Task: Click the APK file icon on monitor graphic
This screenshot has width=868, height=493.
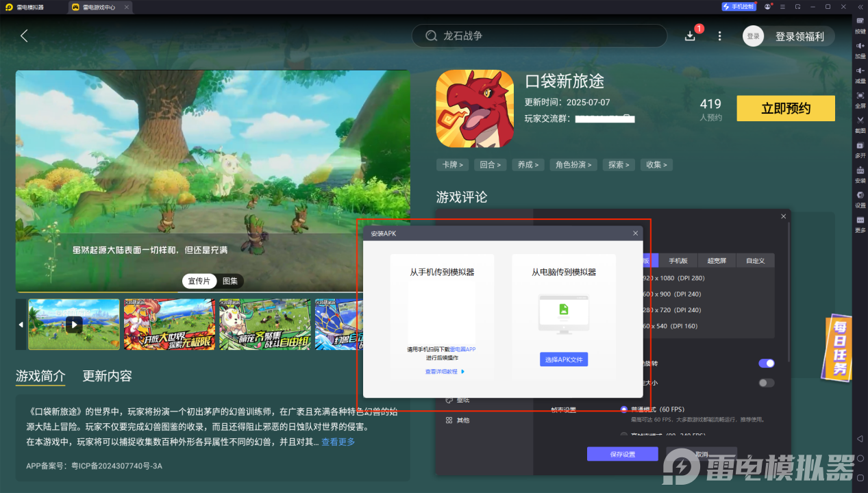Action: (x=564, y=309)
